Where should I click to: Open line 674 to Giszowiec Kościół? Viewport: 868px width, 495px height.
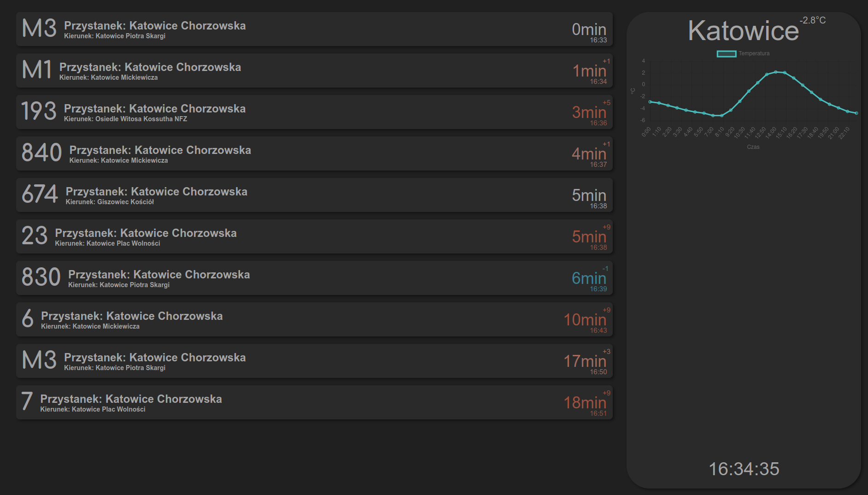pos(314,195)
